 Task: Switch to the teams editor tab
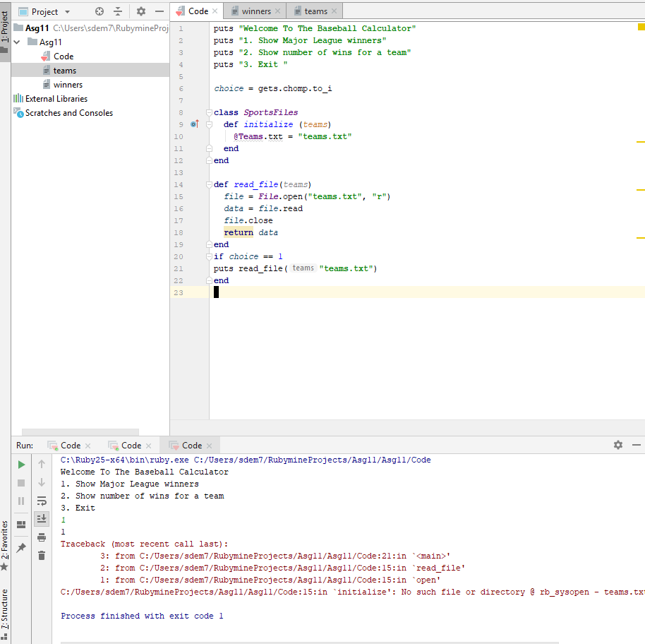pos(315,11)
